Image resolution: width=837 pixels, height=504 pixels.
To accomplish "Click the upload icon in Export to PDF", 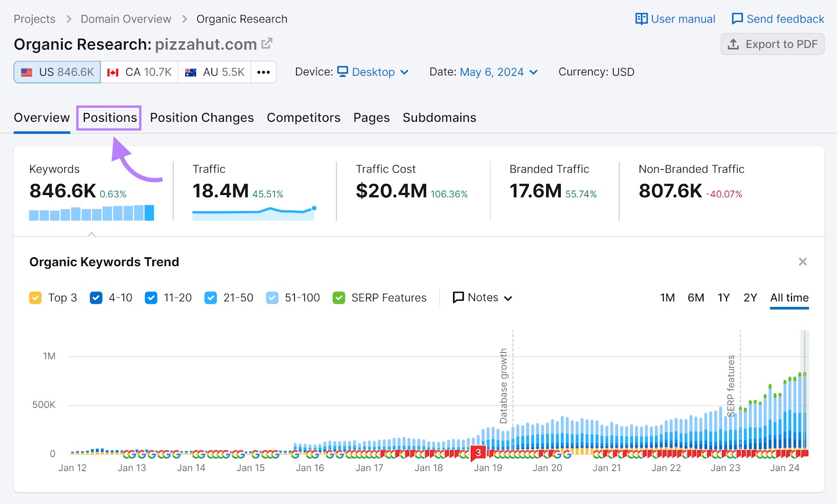I will [x=733, y=44].
